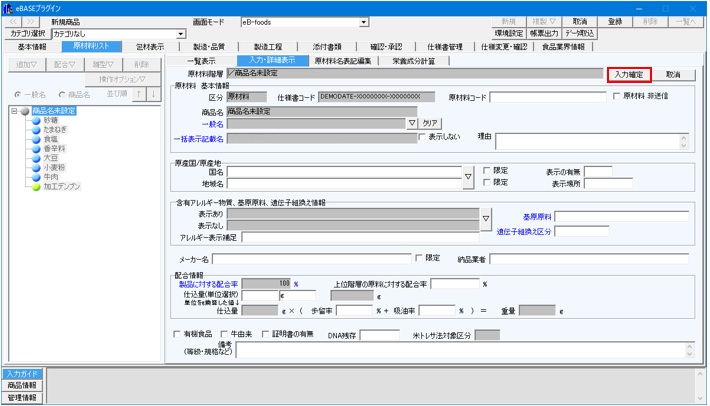Switch to the 製造工程 tab
The width and height of the screenshot is (710, 406).
pyautogui.click(x=268, y=47)
